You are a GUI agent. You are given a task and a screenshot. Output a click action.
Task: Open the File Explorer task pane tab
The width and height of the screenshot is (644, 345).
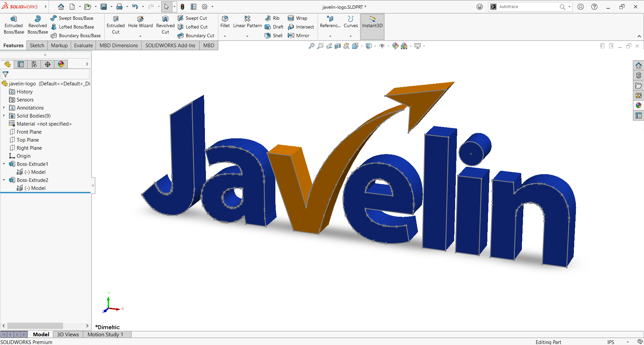click(639, 85)
